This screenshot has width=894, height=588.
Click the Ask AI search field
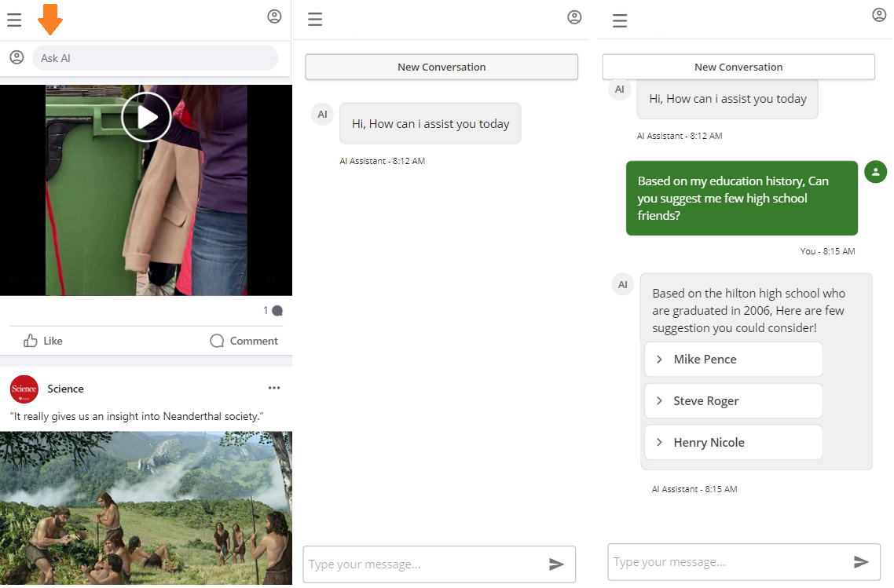pyautogui.click(x=155, y=58)
